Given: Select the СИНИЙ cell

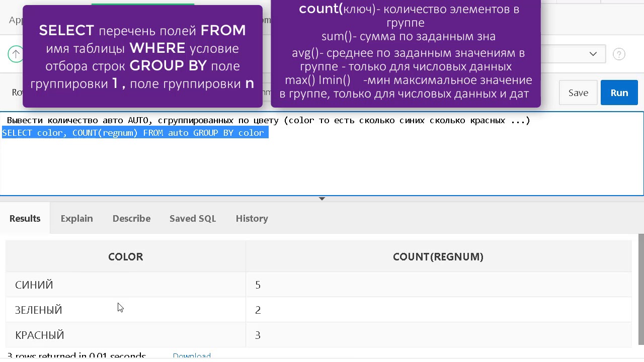Looking at the screenshot, I should tap(125, 285).
